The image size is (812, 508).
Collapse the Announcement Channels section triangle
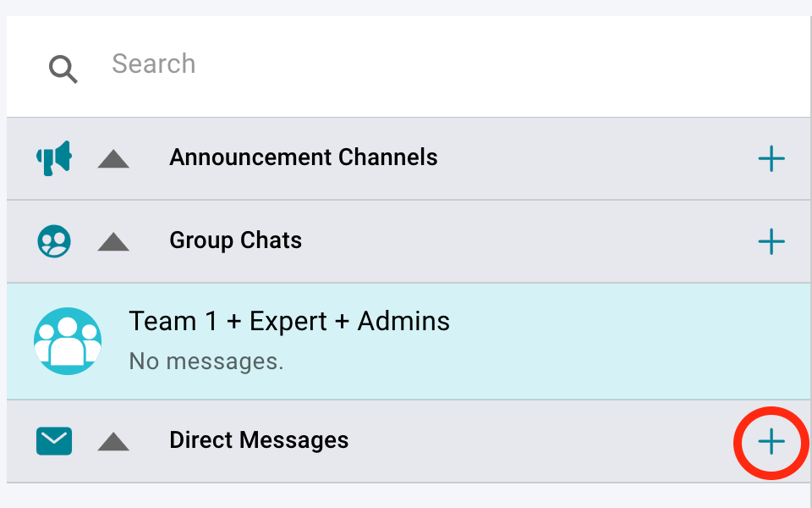[113, 158]
